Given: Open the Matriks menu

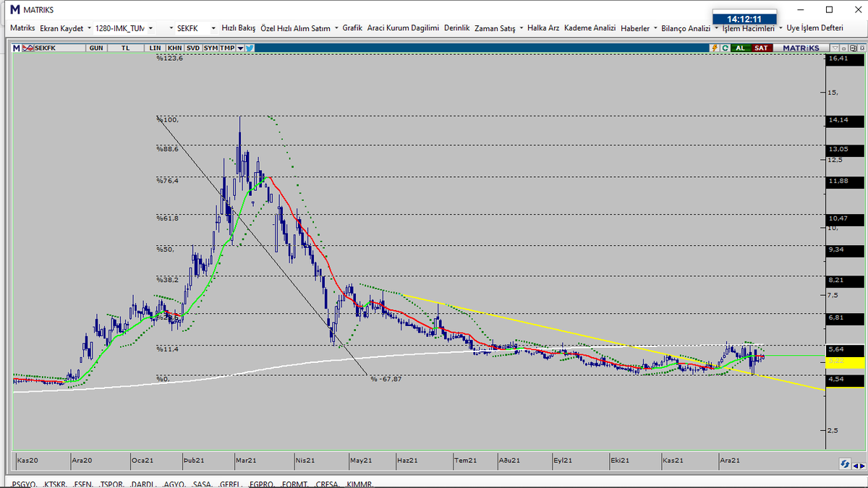Looking at the screenshot, I should (22, 28).
